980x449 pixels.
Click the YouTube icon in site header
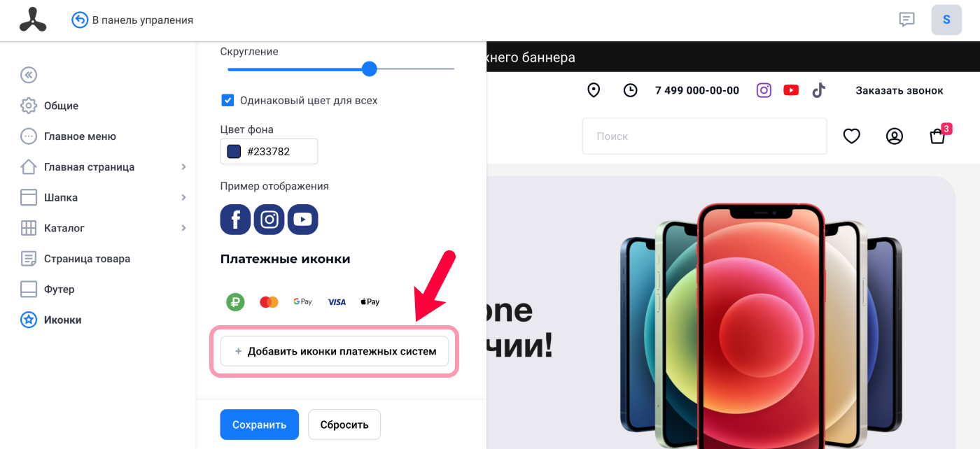pyautogui.click(x=791, y=90)
